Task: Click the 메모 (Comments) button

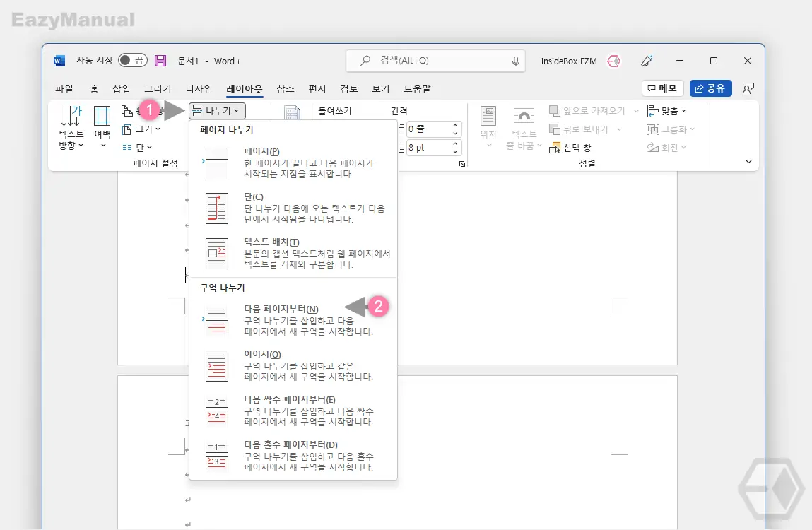Action: point(662,88)
